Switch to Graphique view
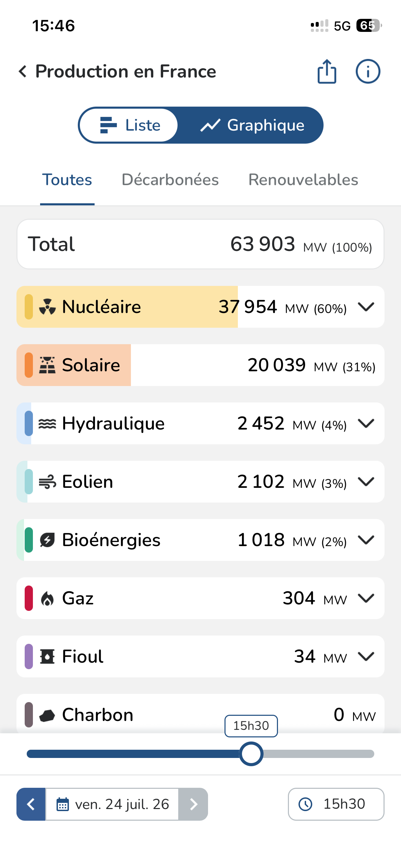This screenshot has width=401, height=868. 252,125
